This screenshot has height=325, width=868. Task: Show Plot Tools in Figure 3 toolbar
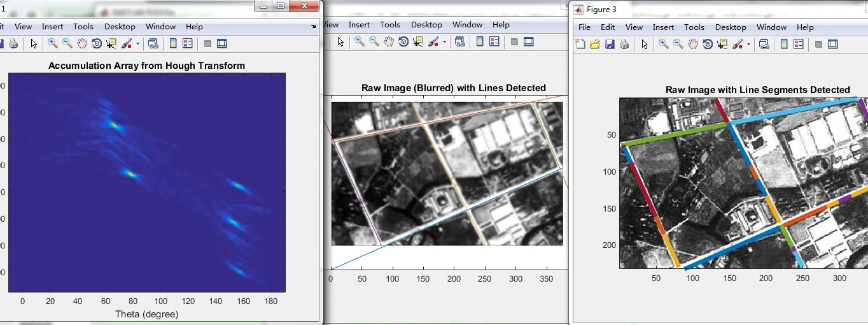(832, 45)
